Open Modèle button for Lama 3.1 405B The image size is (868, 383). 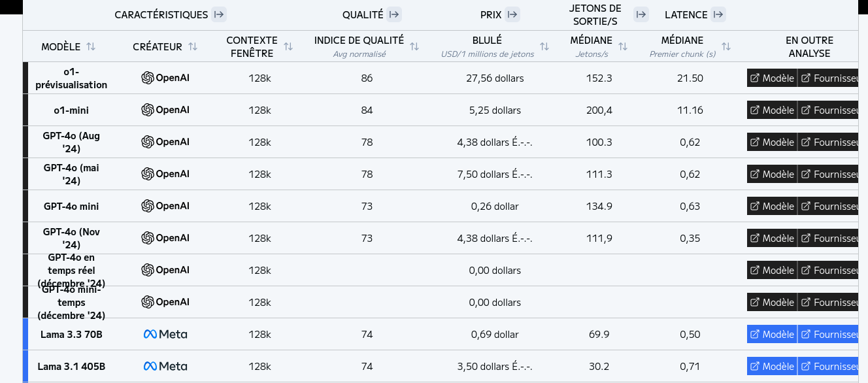point(772,366)
